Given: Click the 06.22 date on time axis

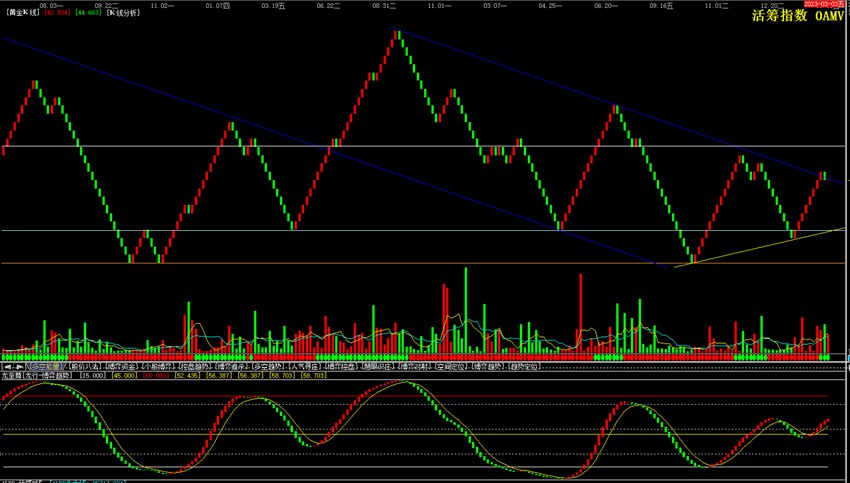Looking at the screenshot, I should 329,5.
